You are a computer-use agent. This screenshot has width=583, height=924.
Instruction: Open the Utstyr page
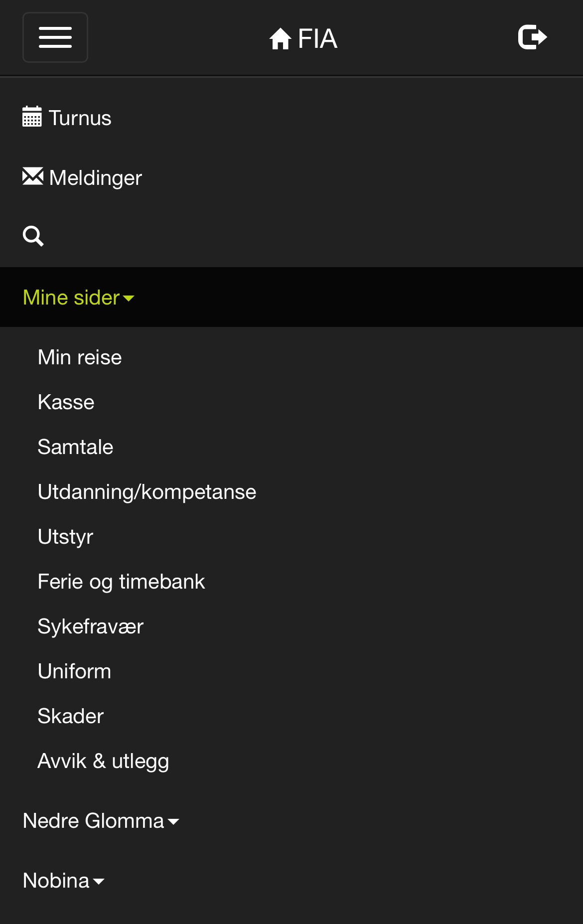(x=66, y=537)
